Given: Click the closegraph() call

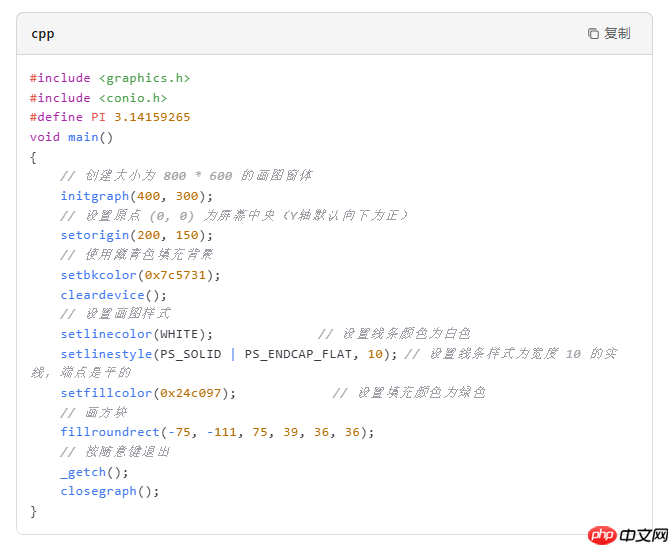Looking at the screenshot, I should (110, 491).
